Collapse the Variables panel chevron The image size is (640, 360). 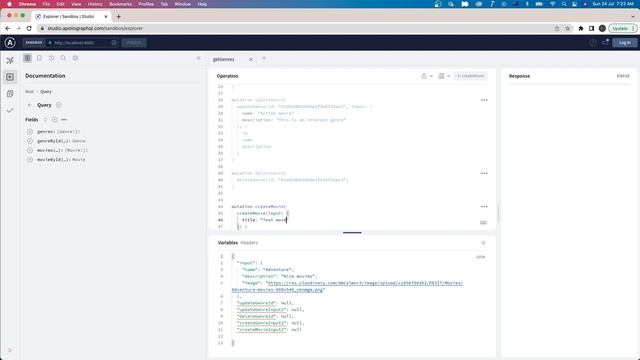[483, 243]
